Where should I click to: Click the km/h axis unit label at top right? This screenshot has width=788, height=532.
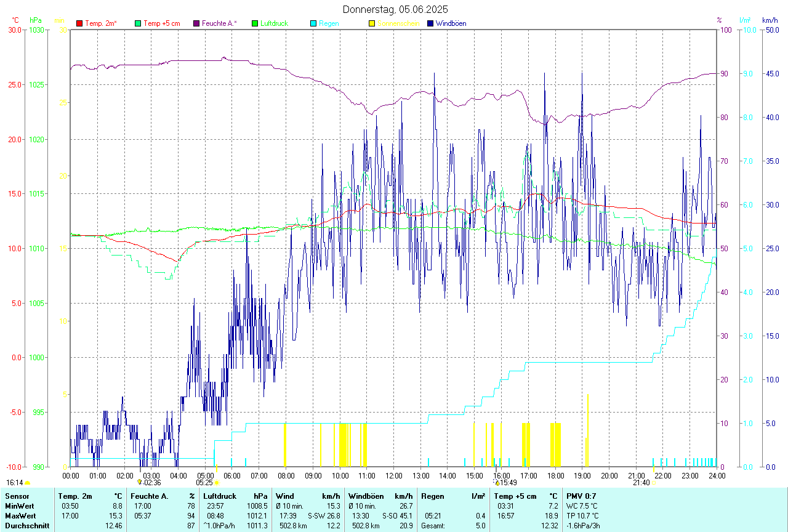[770, 20]
